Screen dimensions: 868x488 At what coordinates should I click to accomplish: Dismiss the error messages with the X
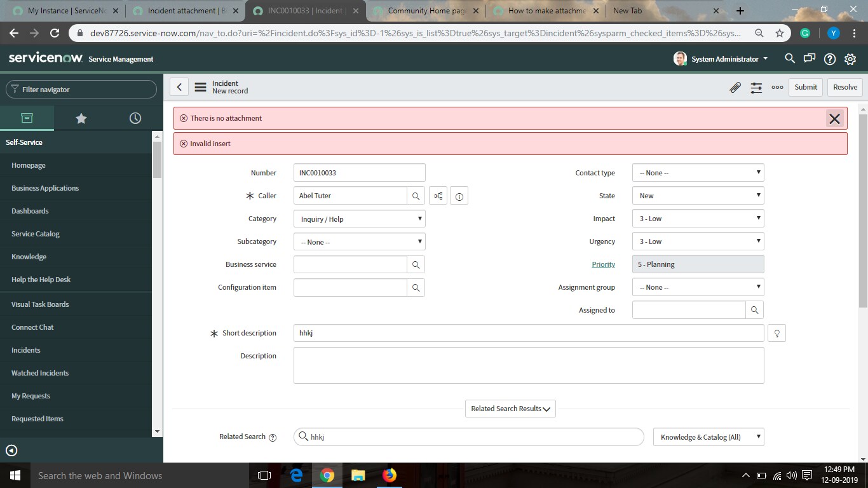click(834, 119)
